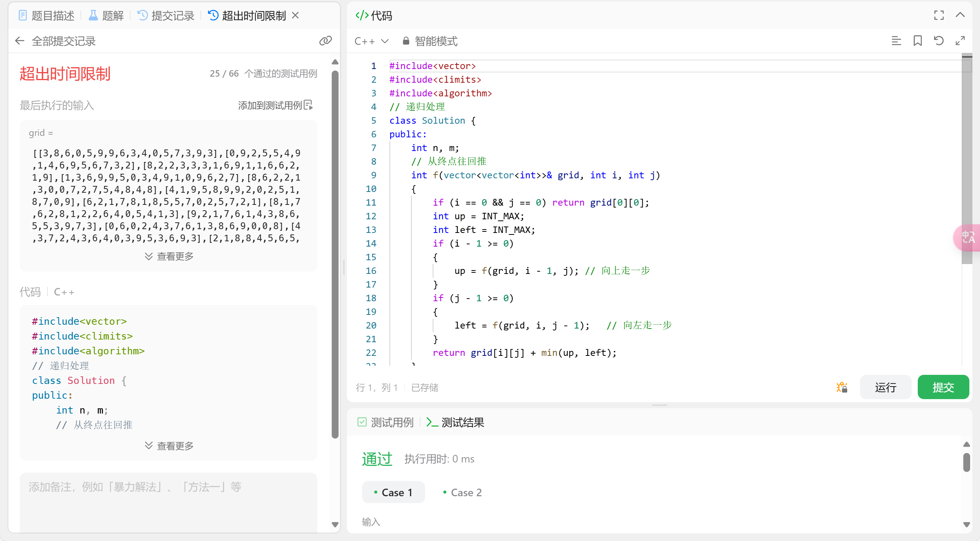Open the C++ language dropdown

pyautogui.click(x=372, y=41)
